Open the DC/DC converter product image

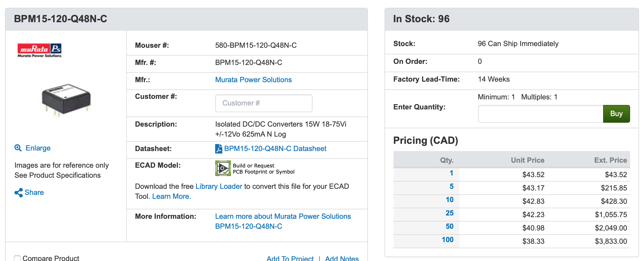pos(66,100)
